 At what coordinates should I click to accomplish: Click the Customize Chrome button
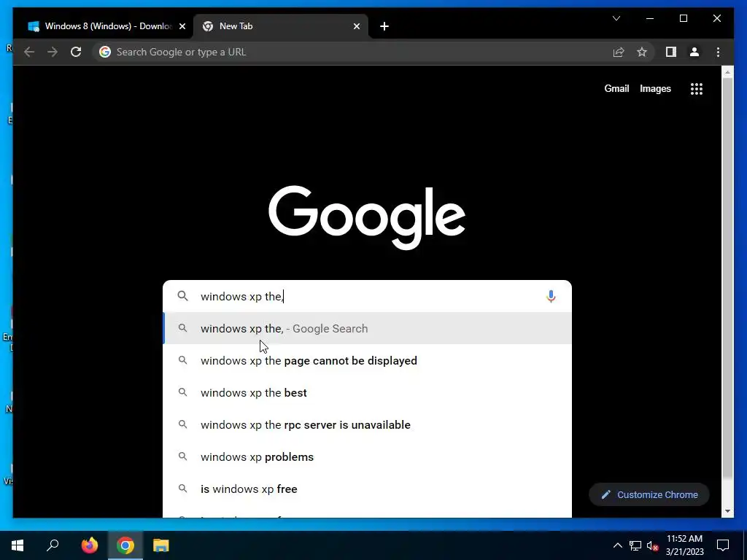[x=649, y=495]
